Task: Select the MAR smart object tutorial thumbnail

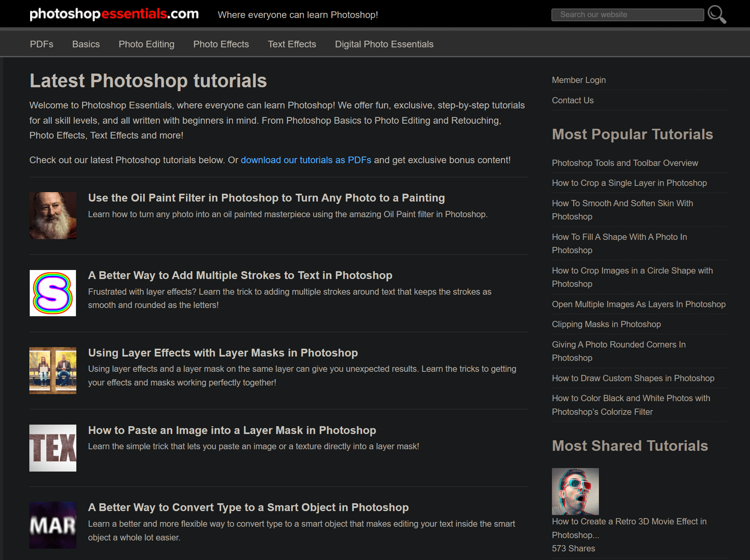Action: (x=53, y=525)
